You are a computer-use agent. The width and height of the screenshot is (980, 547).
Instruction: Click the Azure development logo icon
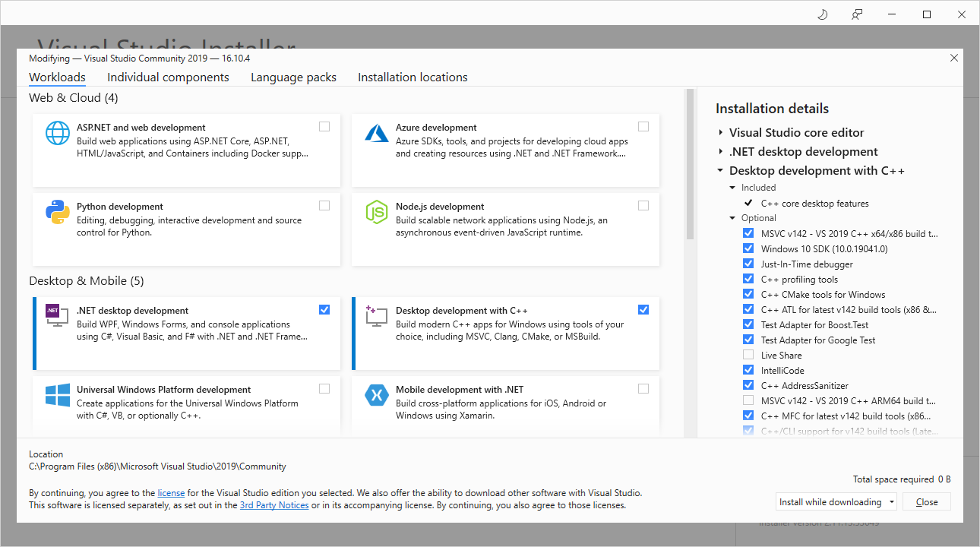pyautogui.click(x=377, y=133)
